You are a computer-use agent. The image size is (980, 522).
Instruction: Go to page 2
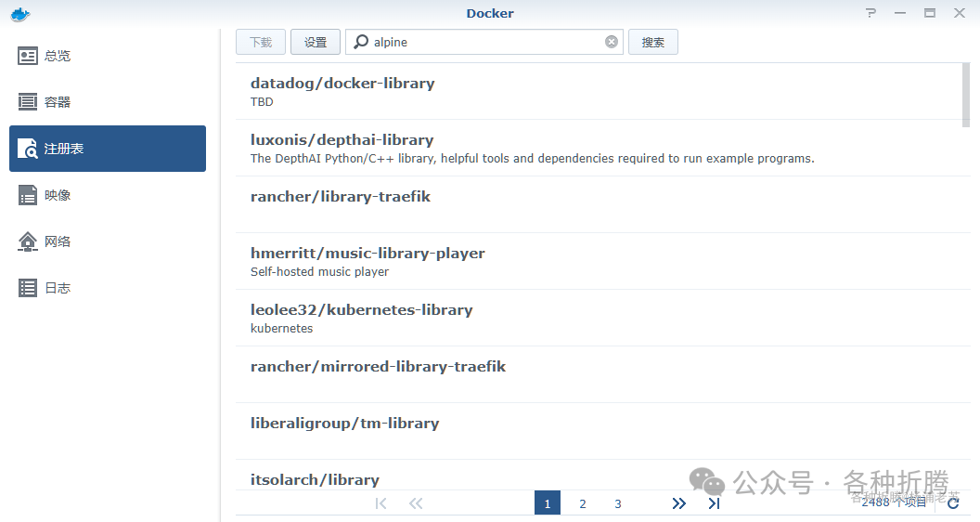[x=583, y=503]
